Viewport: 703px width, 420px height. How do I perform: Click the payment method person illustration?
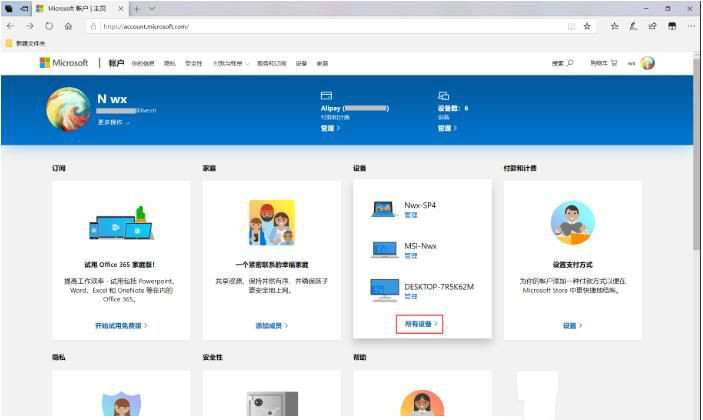tap(573, 223)
